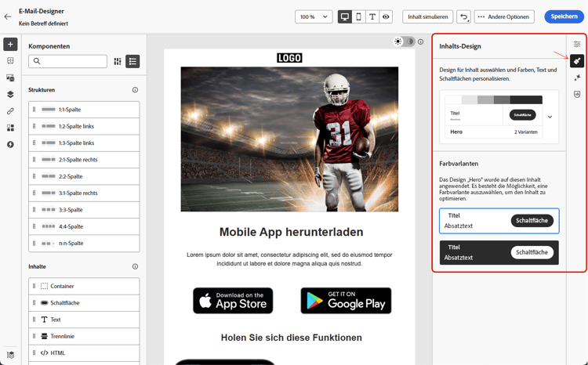Select the Schaltfläche content component
This screenshot has height=365, width=588.
(84, 303)
